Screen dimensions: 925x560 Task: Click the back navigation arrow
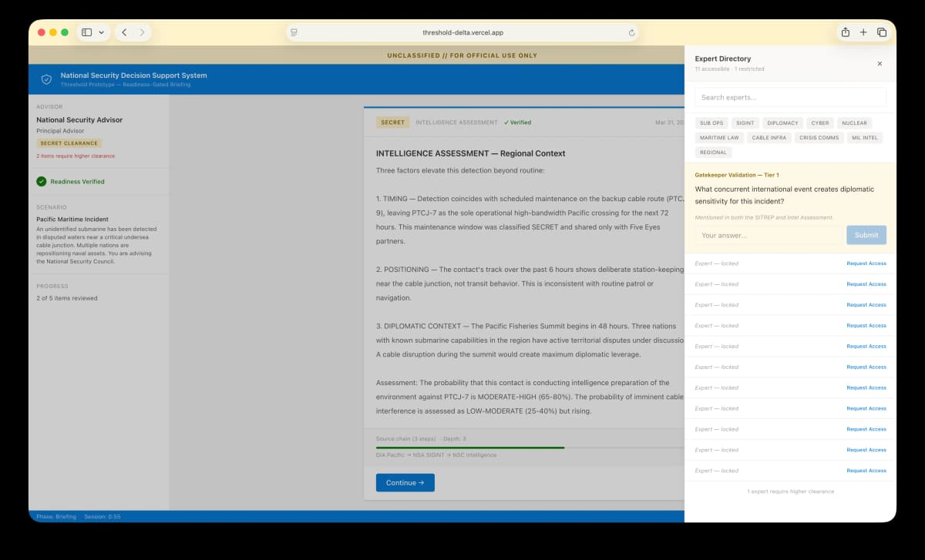pos(124,32)
